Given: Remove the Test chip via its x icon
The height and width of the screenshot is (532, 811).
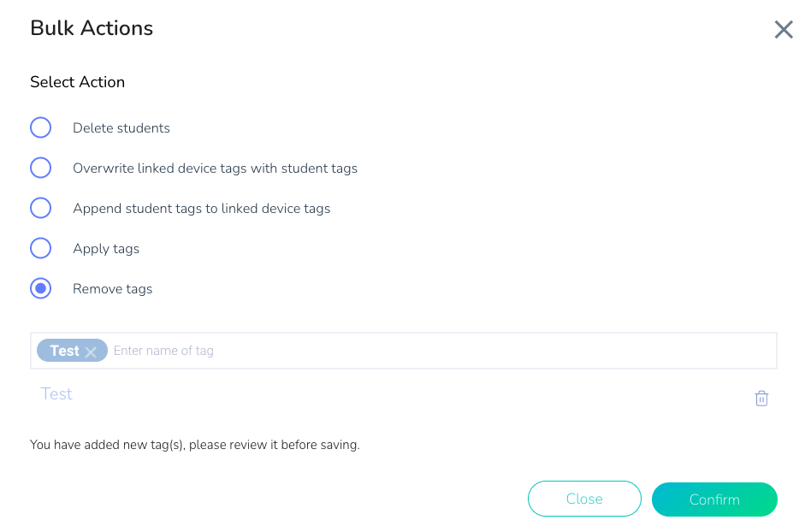Looking at the screenshot, I should pos(91,352).
